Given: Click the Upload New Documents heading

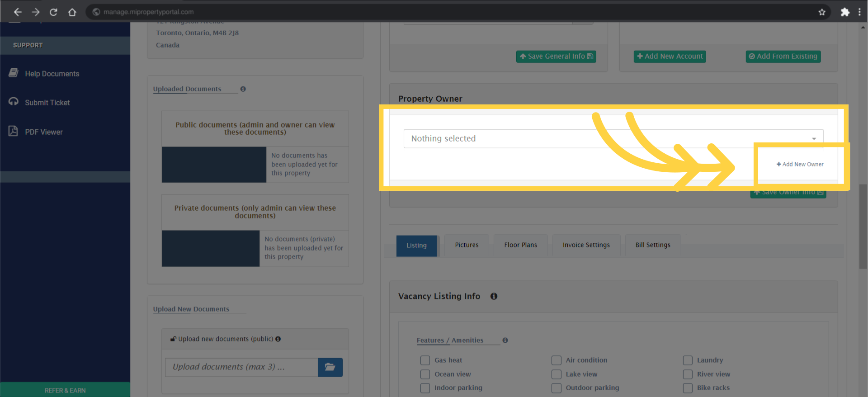Looking at the screenshot, I should pyautogui.click(x=191, y=309).
